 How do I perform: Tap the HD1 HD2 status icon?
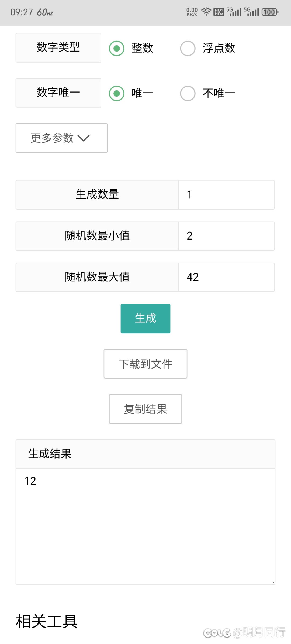tap(219, 12)
